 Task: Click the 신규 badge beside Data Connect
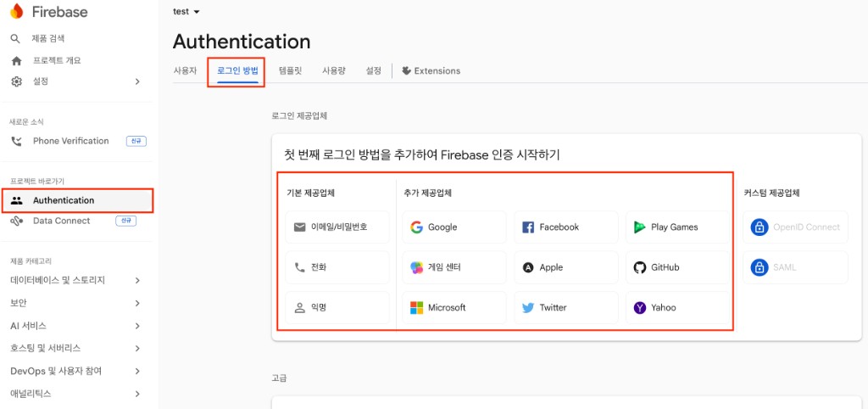[126, 221]
